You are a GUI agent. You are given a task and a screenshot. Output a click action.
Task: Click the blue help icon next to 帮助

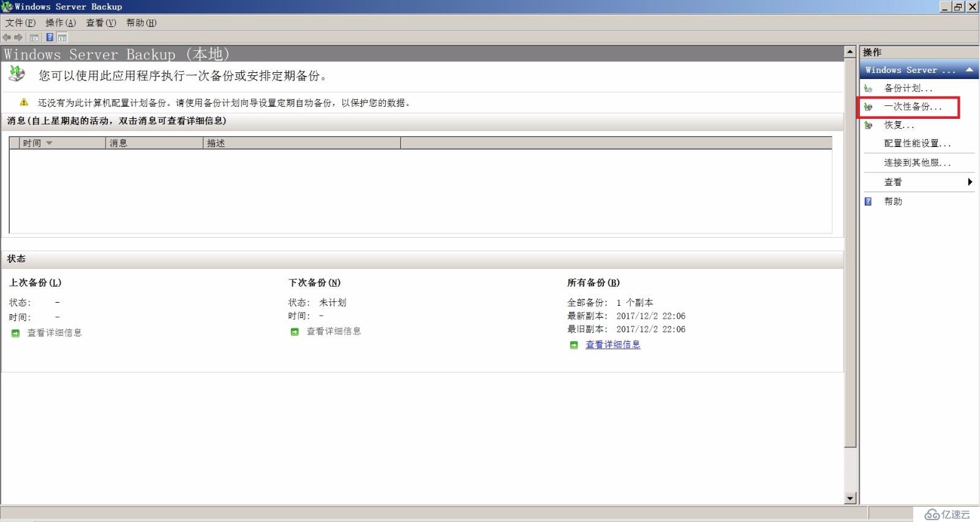(868, 201)
